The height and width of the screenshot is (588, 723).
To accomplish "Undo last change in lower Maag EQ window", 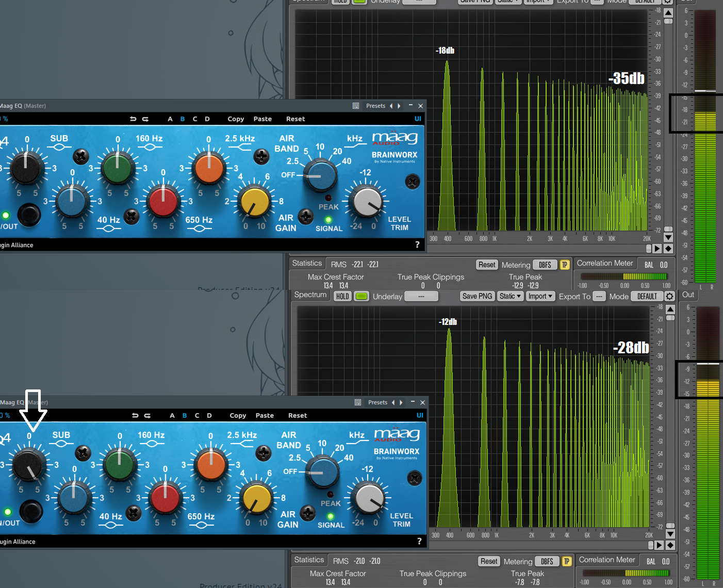I will (135, 416).
